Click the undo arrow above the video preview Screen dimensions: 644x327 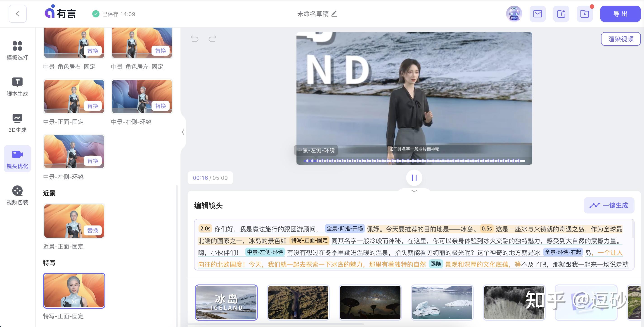(195, 39)
